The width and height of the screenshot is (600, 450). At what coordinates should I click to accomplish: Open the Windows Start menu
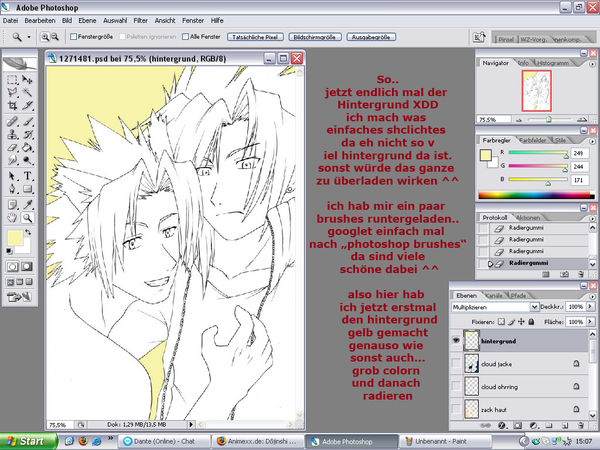28,441
